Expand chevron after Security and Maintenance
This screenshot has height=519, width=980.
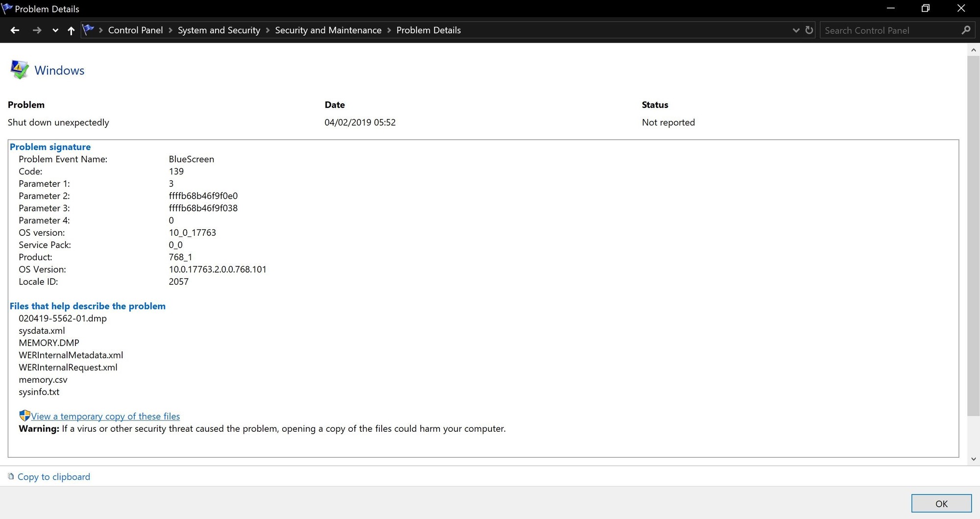pos(389,30)
